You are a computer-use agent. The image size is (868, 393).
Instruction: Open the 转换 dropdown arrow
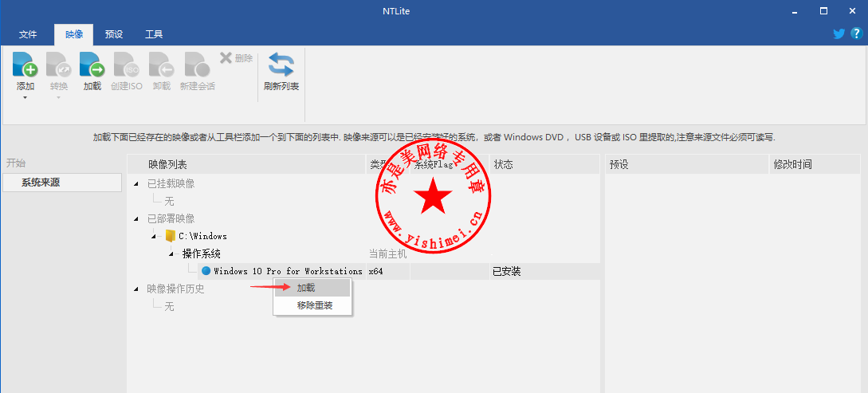pyautogui.click(x=59, y=99)
